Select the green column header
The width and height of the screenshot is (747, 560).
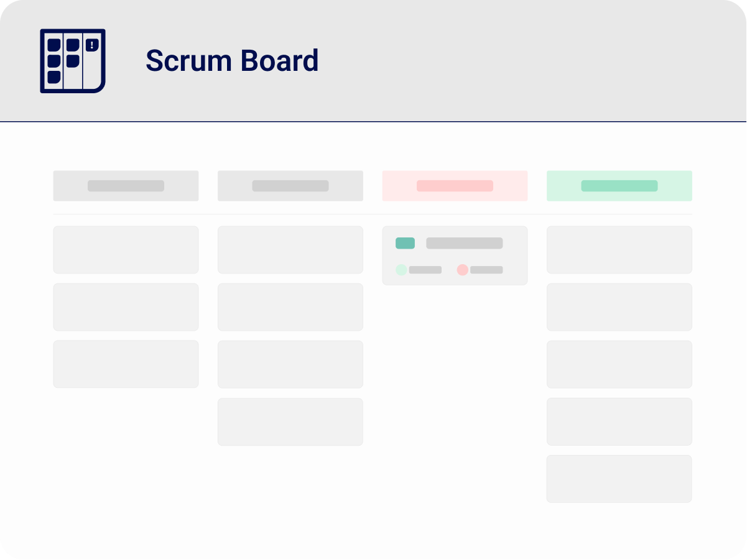(x=619, y=186)
